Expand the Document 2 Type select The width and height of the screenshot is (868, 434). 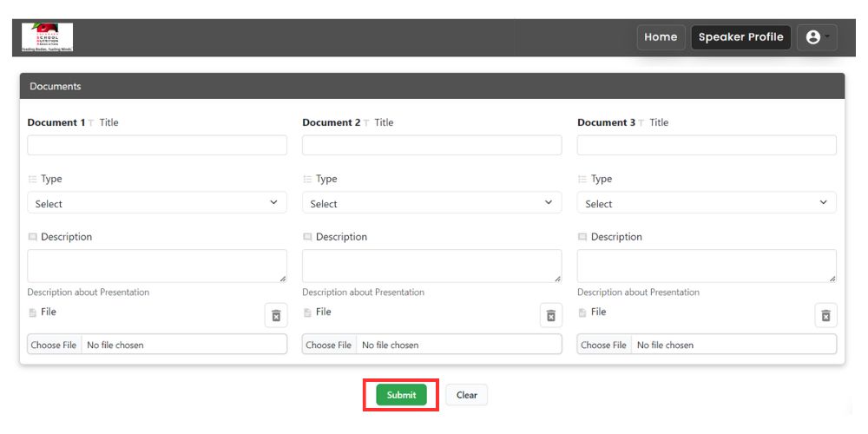pyautogui.click(x=431, y=203)
